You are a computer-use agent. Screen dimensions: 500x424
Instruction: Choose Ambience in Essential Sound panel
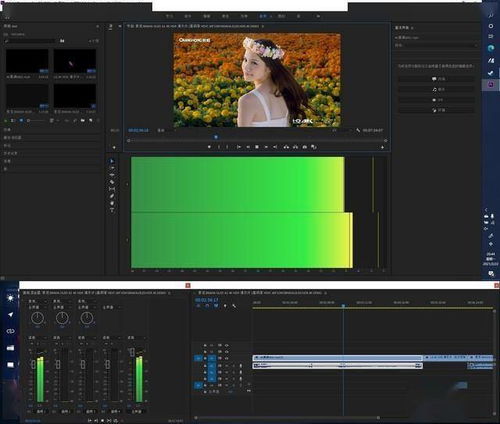tap(436, 110)
